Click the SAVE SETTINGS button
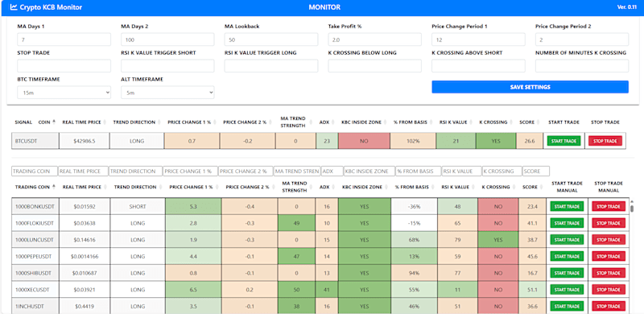The height and width of the screenshot is (314, 644). tap(530, 87)
